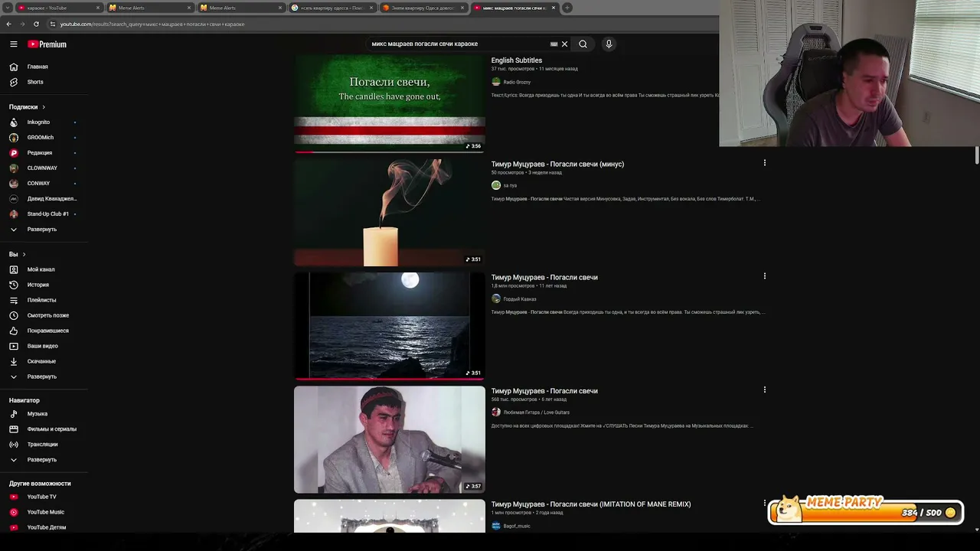Screen dimensions: 980x551
Task: Open the Inkognito subscription channel
Action: [x=44, y=122]
